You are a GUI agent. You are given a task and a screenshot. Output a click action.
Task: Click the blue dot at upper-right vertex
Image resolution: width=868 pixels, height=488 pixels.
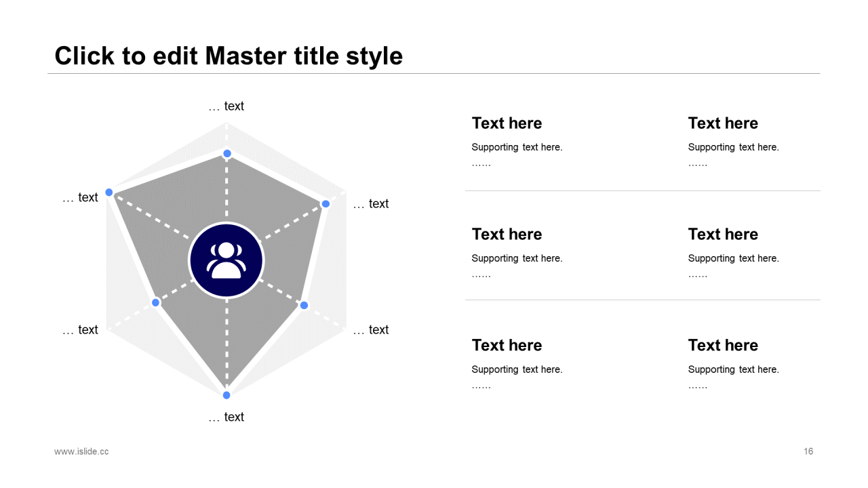click(325, 204)
